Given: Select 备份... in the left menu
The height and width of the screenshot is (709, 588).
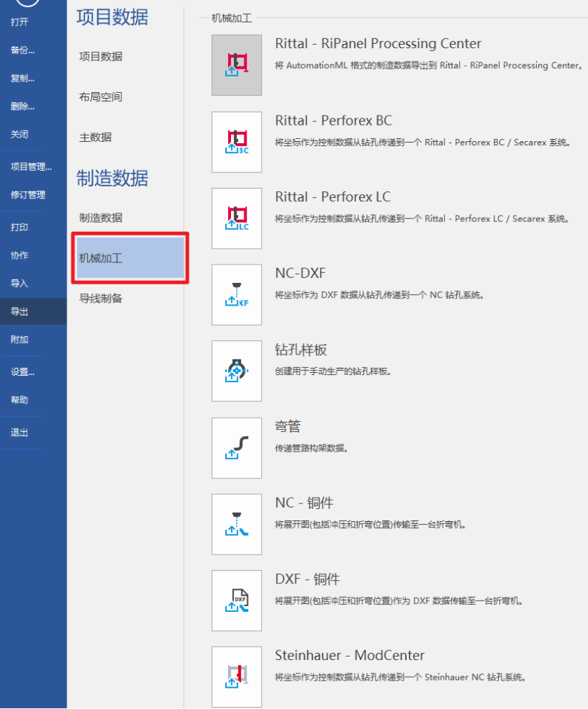Looking at the screenshot, I should [23, 50].
